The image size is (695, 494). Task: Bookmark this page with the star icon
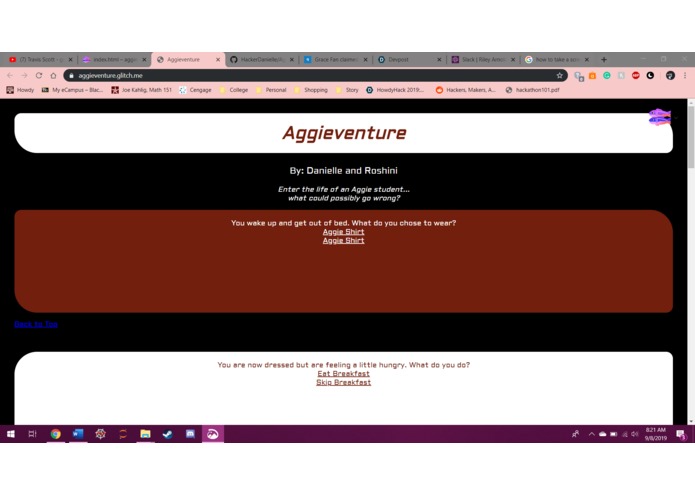(x=559, y=76)
